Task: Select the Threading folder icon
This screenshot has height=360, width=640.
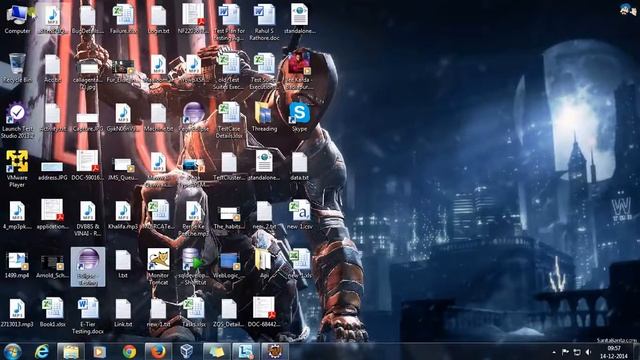Action: click(x=264, y=117)
